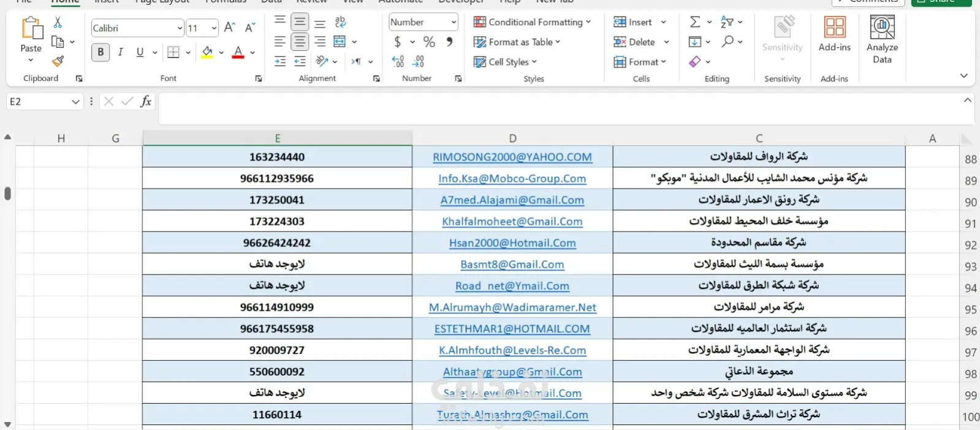Collapse ribbon with the chevron arrow
Image resolution: width=980 pixels, height=430 pixels.
(964, 76)
